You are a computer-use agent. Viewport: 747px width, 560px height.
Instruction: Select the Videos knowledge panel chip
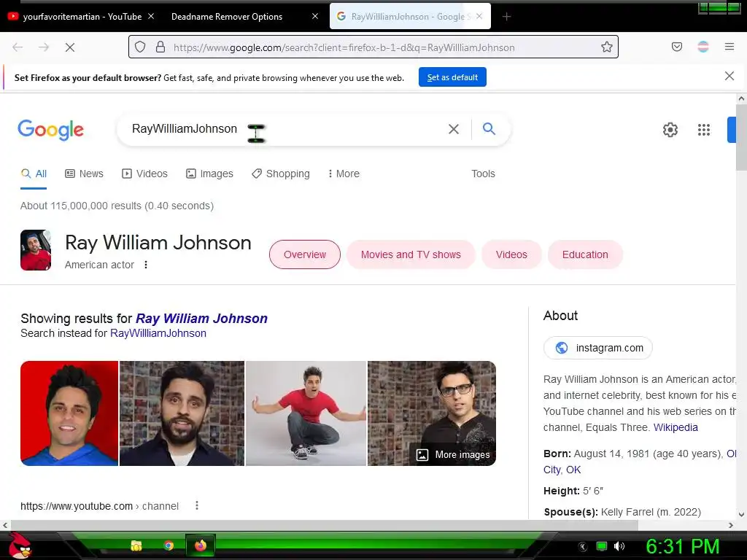coord(511,254)
